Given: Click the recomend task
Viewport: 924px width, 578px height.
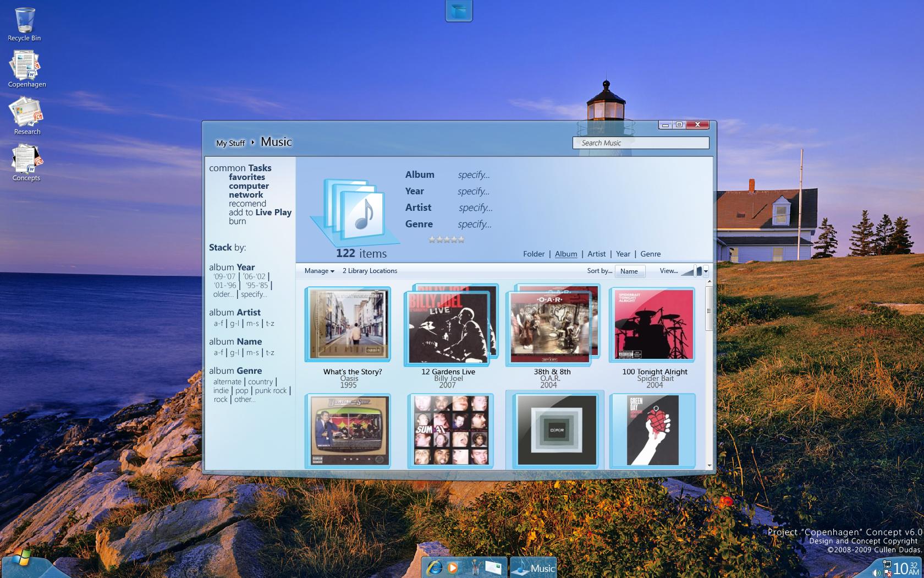Looking at the screenshot, I should (x=248, y=204).
